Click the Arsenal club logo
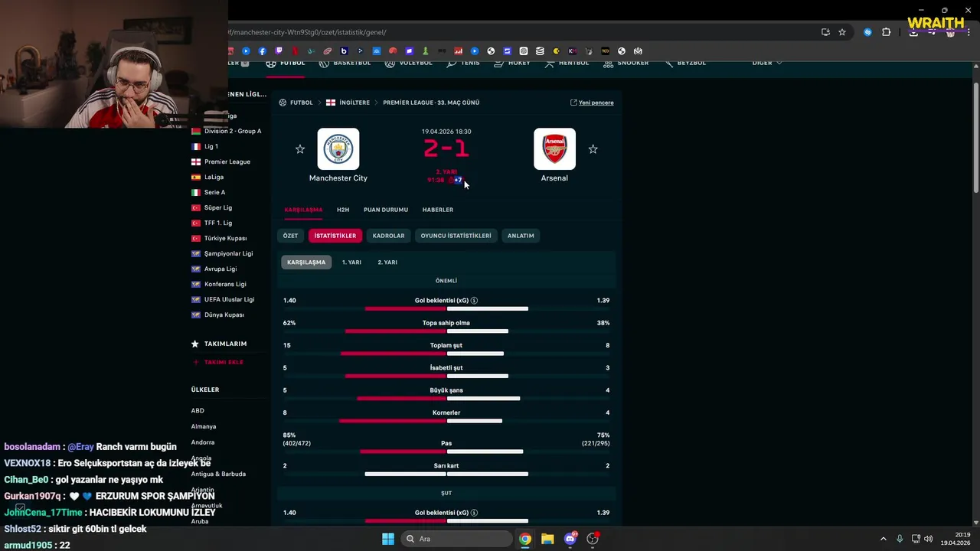 tap(554, 148)
